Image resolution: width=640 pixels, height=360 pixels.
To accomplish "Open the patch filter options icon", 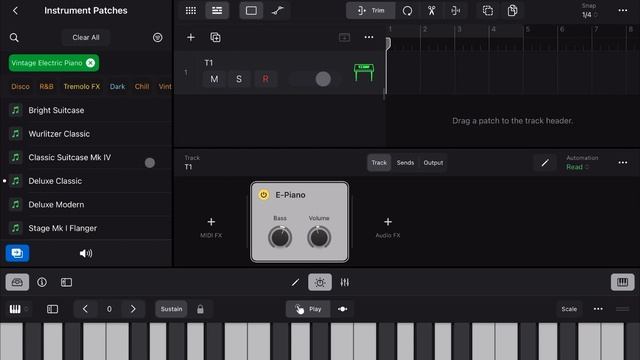I will click(x=158, y=38).
